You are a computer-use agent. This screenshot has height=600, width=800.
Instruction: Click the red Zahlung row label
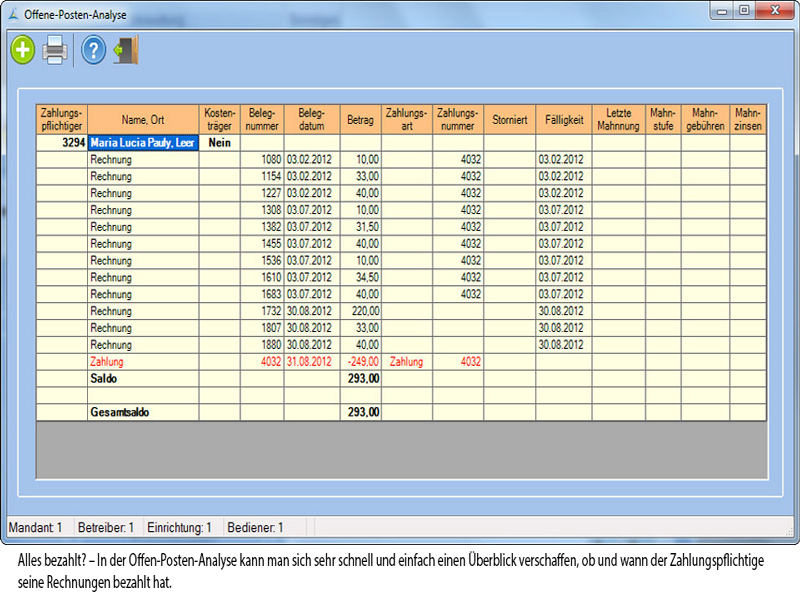coord(107,361)
